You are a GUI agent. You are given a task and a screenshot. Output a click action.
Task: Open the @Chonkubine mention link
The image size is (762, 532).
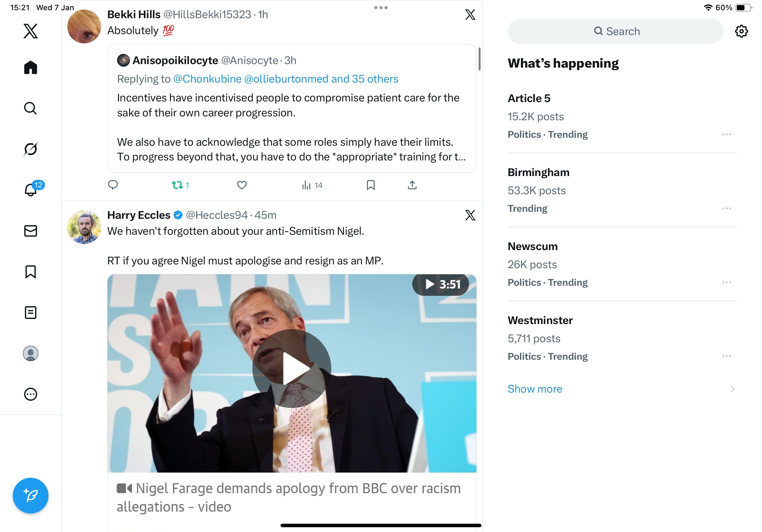[207, 79]
